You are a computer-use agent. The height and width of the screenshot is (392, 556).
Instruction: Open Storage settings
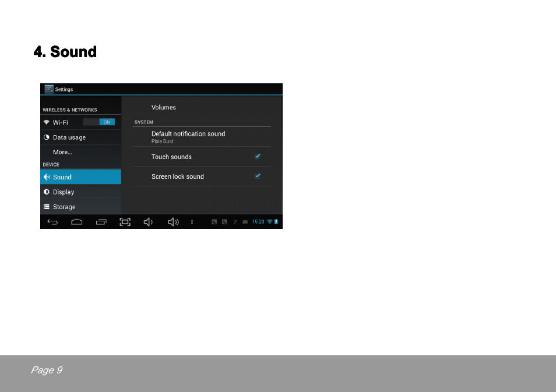click(x=80, y=207)
